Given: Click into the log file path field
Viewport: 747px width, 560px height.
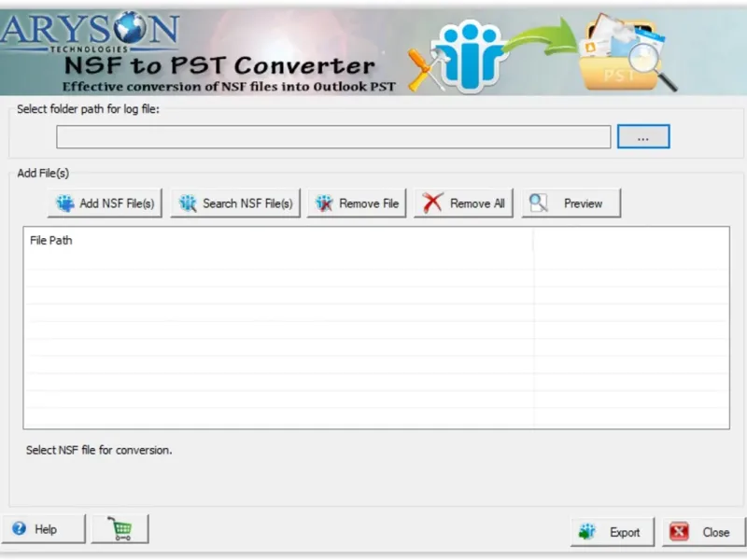Looking at the screenshot, I should click(x=333, y=137).
